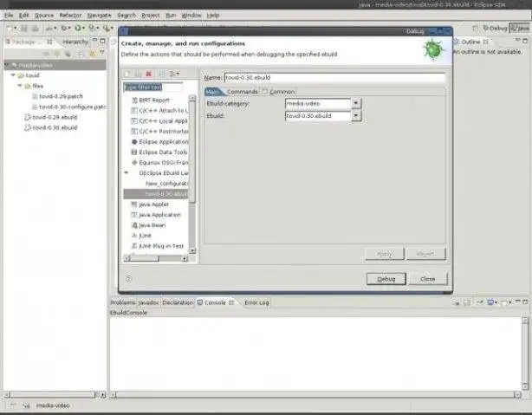Open the Run icon's dropdown arrow

[x=83, y=29]
